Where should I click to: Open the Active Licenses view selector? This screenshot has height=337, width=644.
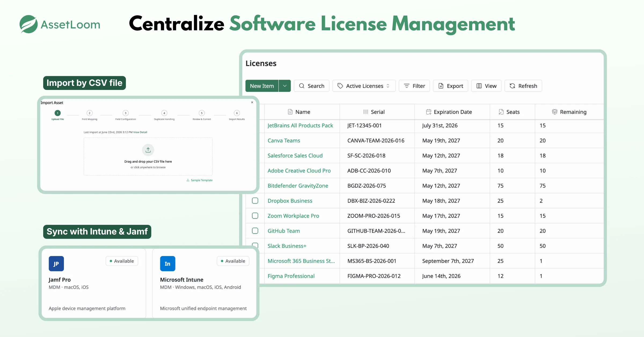tap(364, 86)
